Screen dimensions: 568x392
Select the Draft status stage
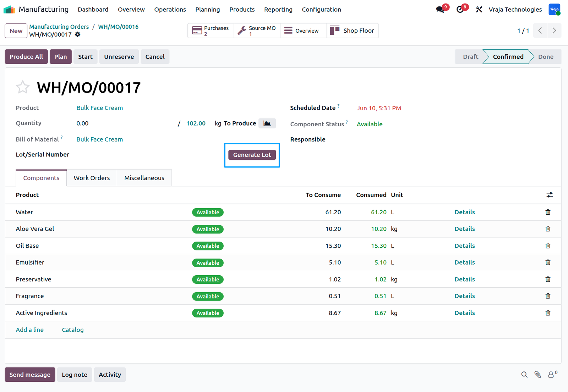pyautogui.click(x=470, y=57)
